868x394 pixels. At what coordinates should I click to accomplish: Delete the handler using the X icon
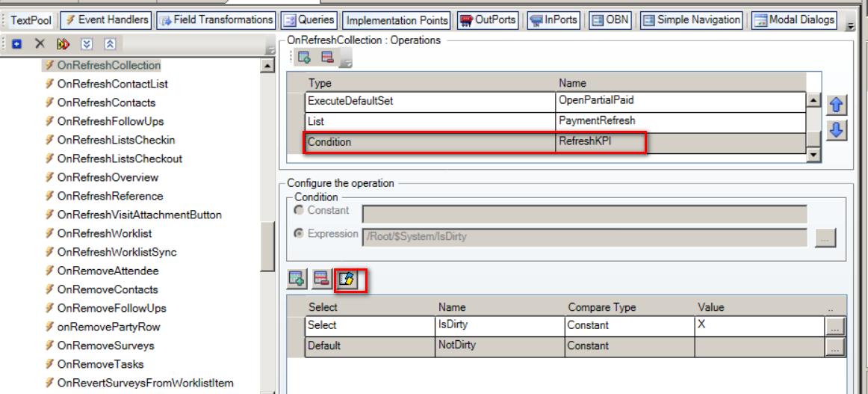(40, 43)
